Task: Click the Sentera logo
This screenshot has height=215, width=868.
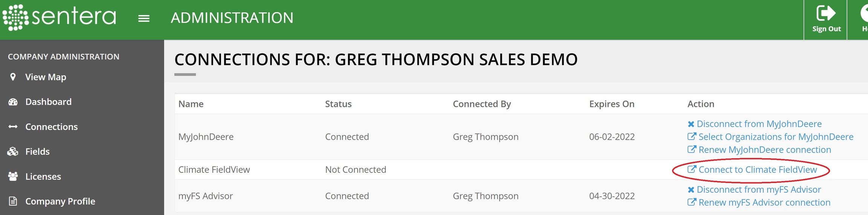Action: 59,17
